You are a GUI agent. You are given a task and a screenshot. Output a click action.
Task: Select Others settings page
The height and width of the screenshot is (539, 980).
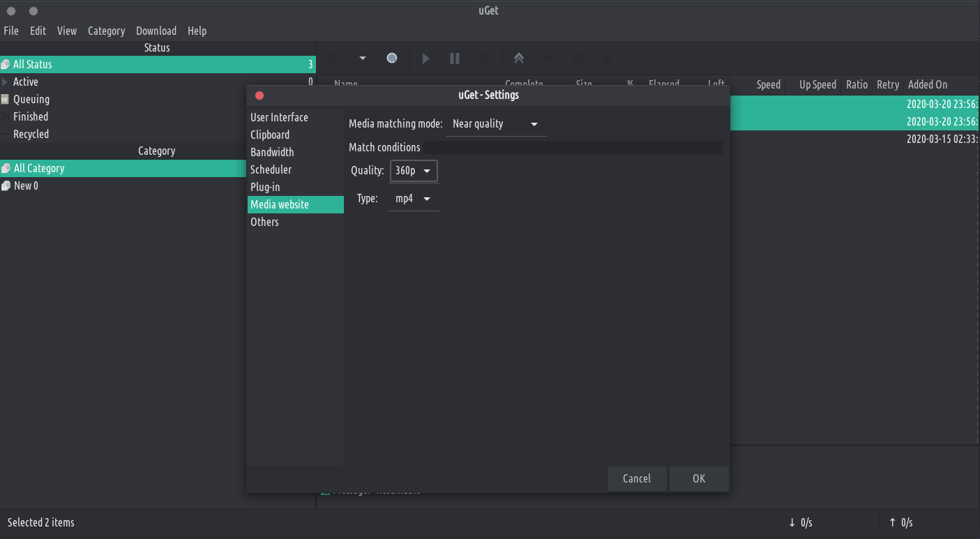tap(296, 222)
